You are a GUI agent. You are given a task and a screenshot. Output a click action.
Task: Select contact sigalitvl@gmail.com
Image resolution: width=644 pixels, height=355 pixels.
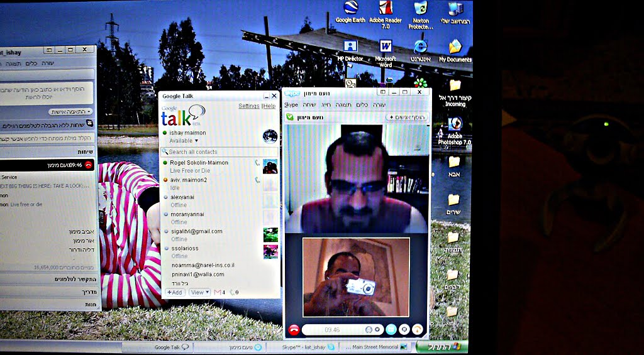[219, 235]
